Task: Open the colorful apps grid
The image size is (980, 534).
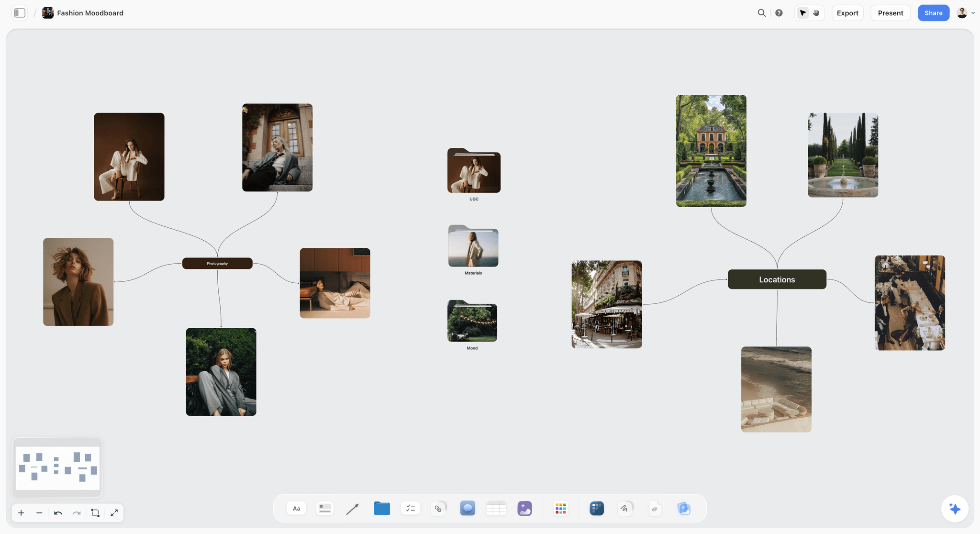Action: pyautogui.click(x=560, y=508)
